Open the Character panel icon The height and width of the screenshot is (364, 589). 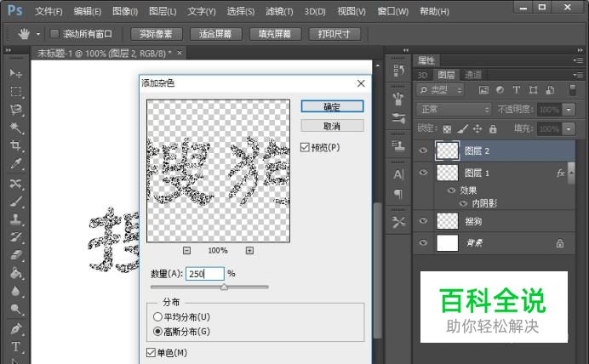point(398,174)
